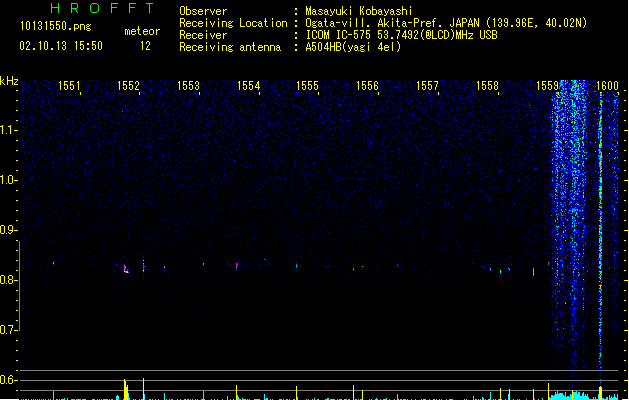The width and height of the screenshot is (629, 400).
Task: Click the meteor echo just after 1552
Action: pyautogui.click(x=143, y=267)
